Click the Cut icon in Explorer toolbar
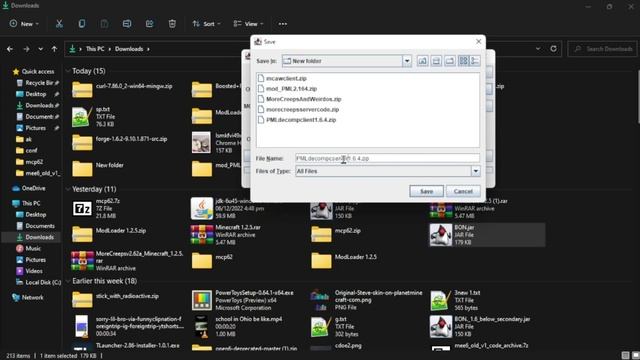The height and width of the screenshot is (360, 640). (x=59, y=24)
